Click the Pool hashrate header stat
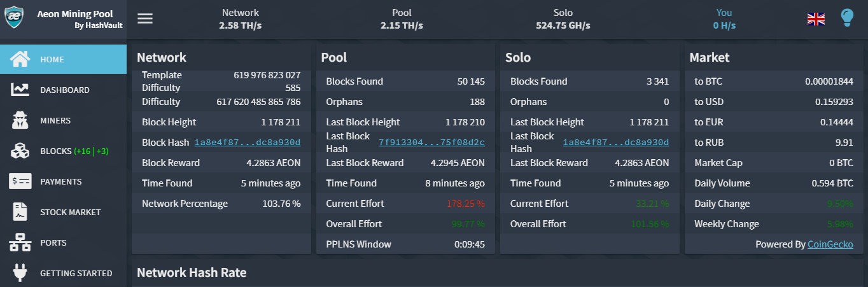This screenshot has width=868, height=287. [x=402, y=19]
